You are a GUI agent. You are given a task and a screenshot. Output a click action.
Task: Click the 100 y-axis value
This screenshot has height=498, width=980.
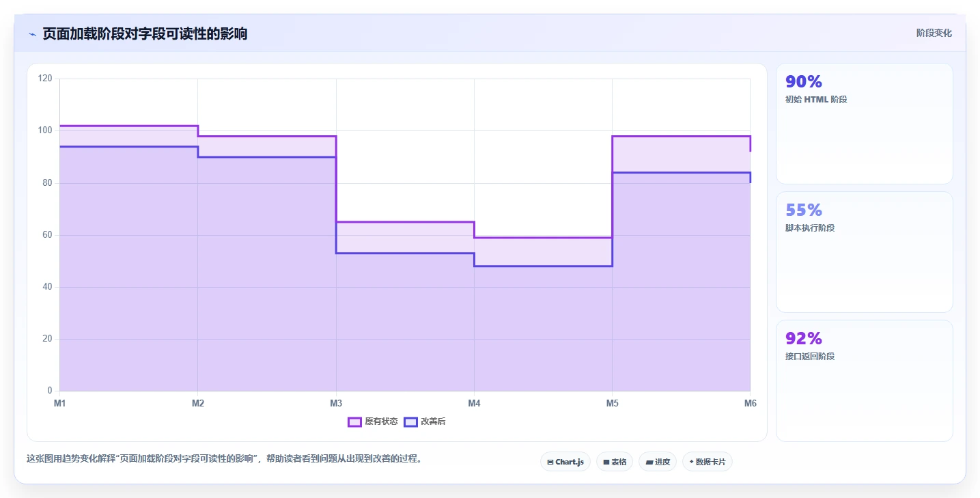click(x=45, y=130)
